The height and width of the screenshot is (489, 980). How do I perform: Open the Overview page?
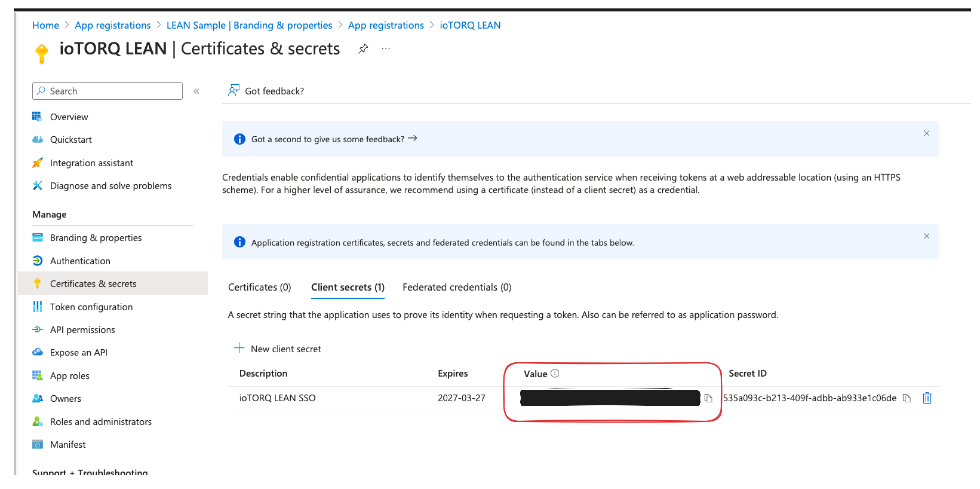[x=69, y=117]
